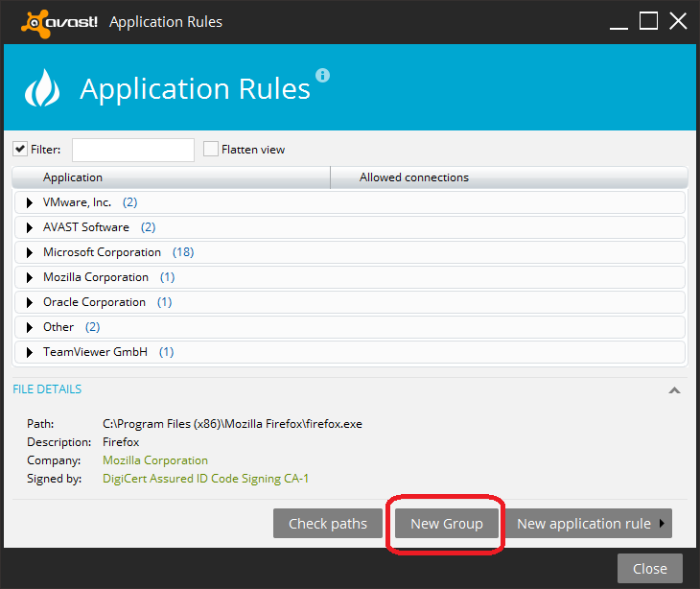Expand the VMware, Inc. group
The image size is (700, 589).
[30, 202]
